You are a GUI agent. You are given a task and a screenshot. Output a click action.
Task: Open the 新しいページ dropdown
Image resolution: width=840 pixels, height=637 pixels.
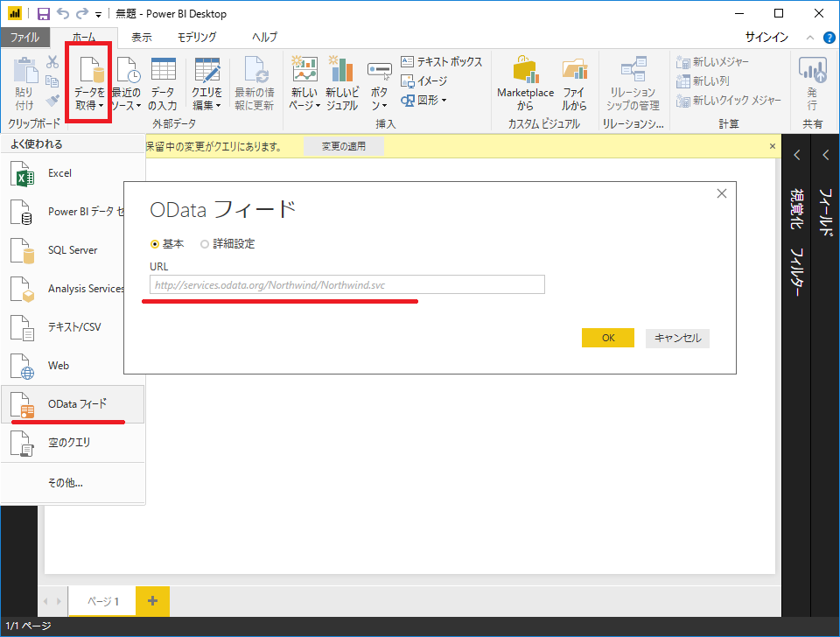click(x=304, y=84)
